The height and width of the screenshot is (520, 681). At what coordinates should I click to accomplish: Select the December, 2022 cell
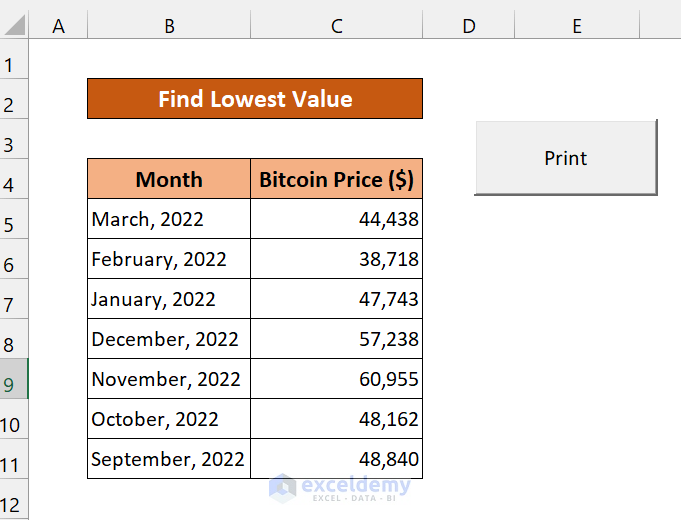pyautogui.click(x=169, y=339)
